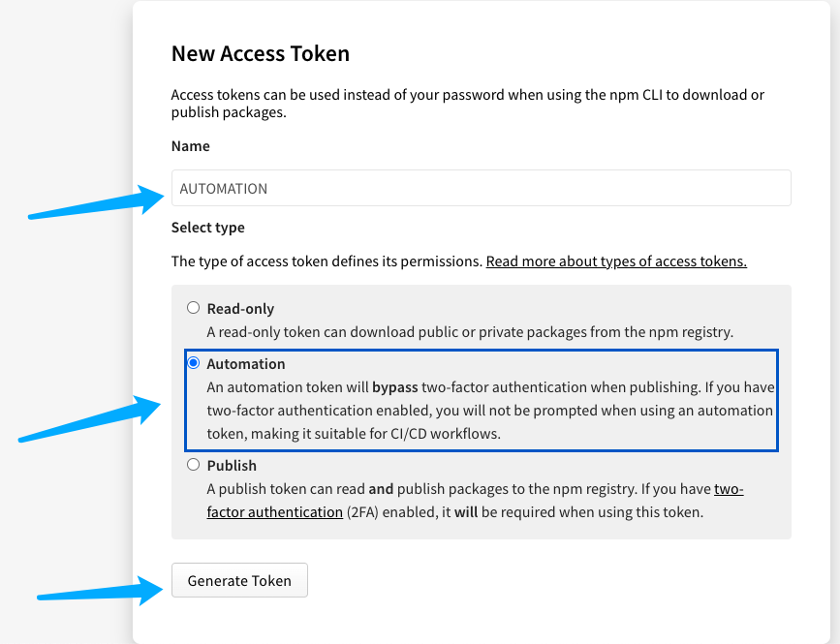The image size is (840, 644).
Task: Click the bold 'Read-only' option label
Action: (x=240, y=309)
